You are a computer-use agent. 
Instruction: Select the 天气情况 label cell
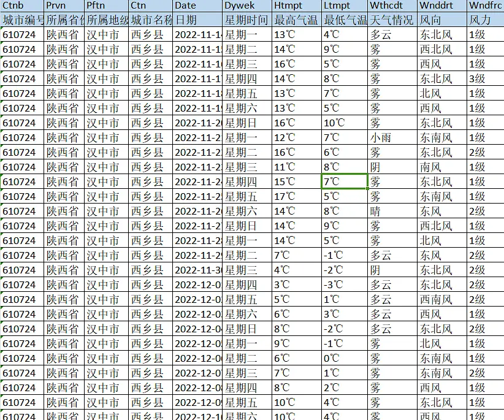pyautogui.click(x=392, y=20)
